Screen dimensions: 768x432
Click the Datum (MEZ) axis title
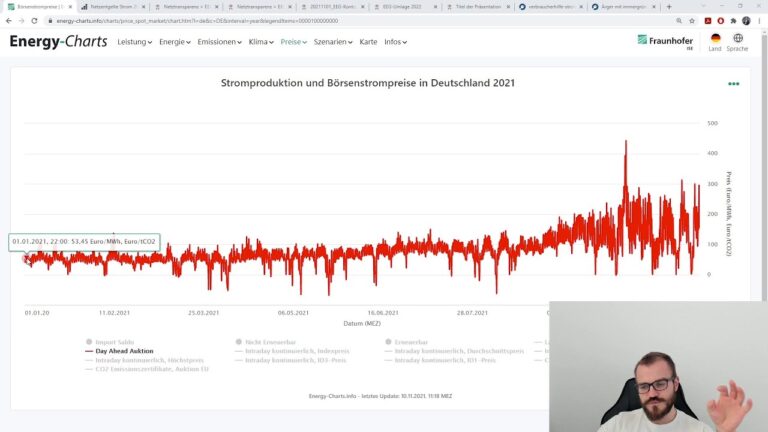(362, 323)
